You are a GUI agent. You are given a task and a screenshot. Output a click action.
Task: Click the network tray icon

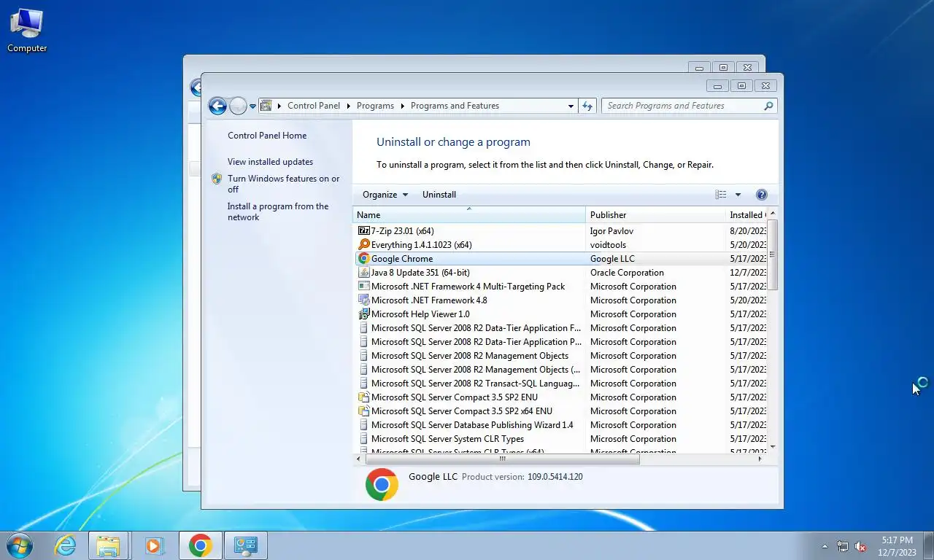coord(843,546)
